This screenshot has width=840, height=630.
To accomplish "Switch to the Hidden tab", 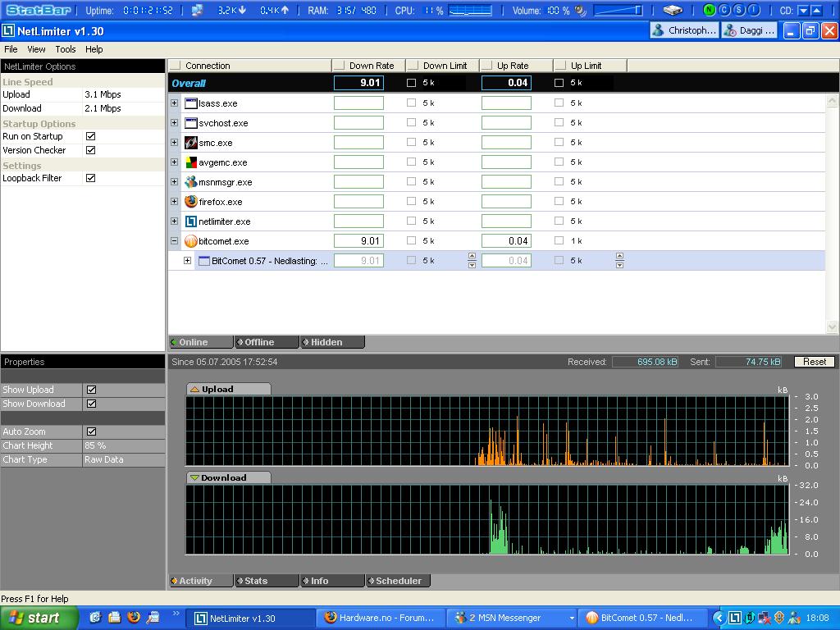I will 332,342.
